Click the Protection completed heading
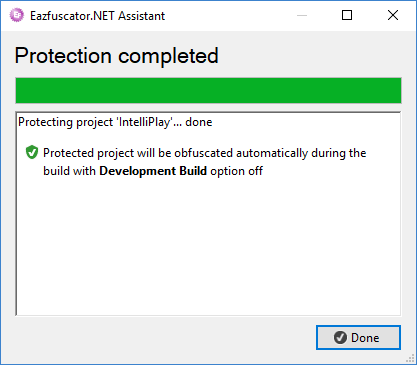This screenshot has height=365, width=417. click(x=117, y=56)
